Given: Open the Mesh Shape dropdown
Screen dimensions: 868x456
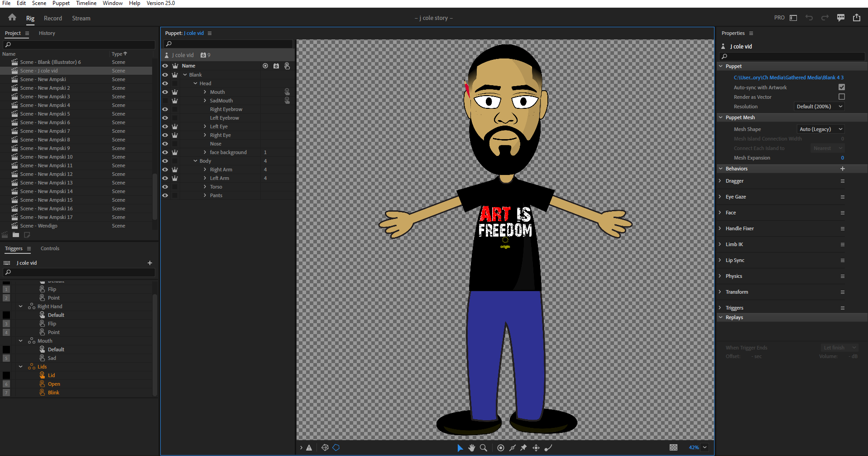Looking at the screenshot, I should pos(821,129).
